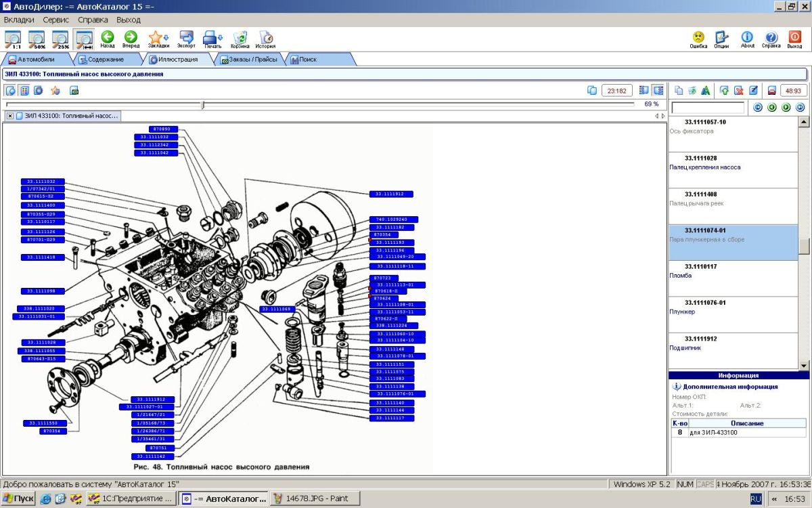Click the edit note icon in parts toolbar
This screenshot has height=508, width=812.
point(753,90)
